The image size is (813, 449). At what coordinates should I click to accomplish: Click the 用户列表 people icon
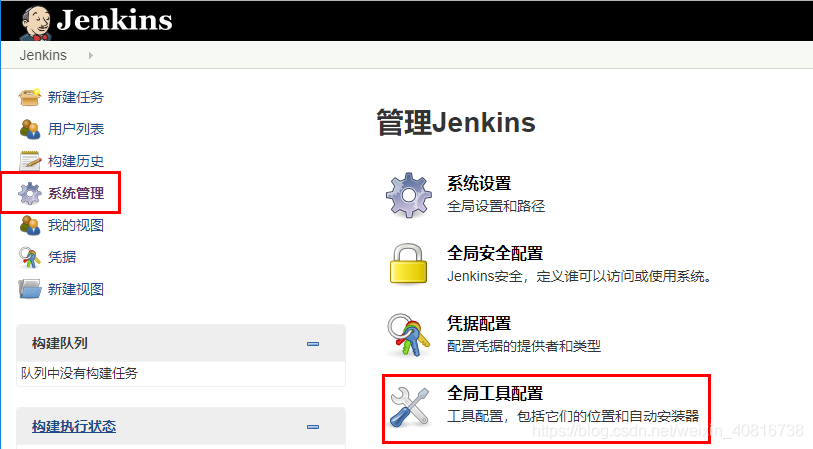[x=30, y=129]
